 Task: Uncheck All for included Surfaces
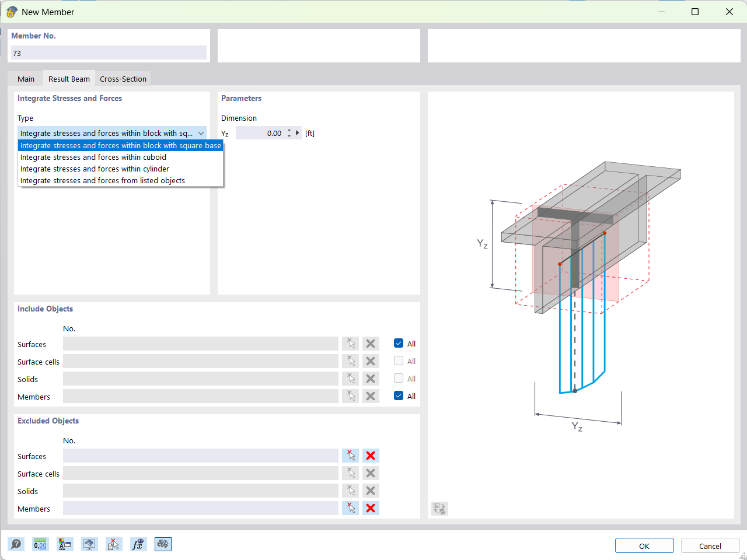click(x=399, y=343)
